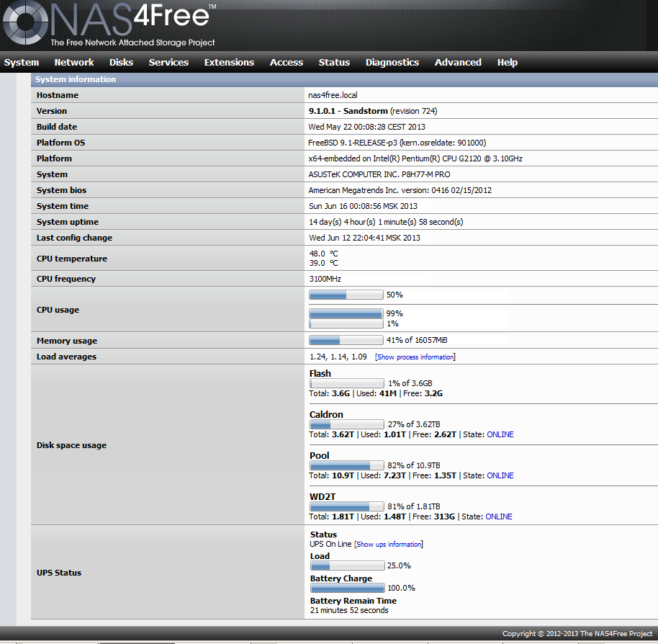Click the 50% CPU usage bar
This screenshot has height=644, width=658.
(x=346, y=295)
